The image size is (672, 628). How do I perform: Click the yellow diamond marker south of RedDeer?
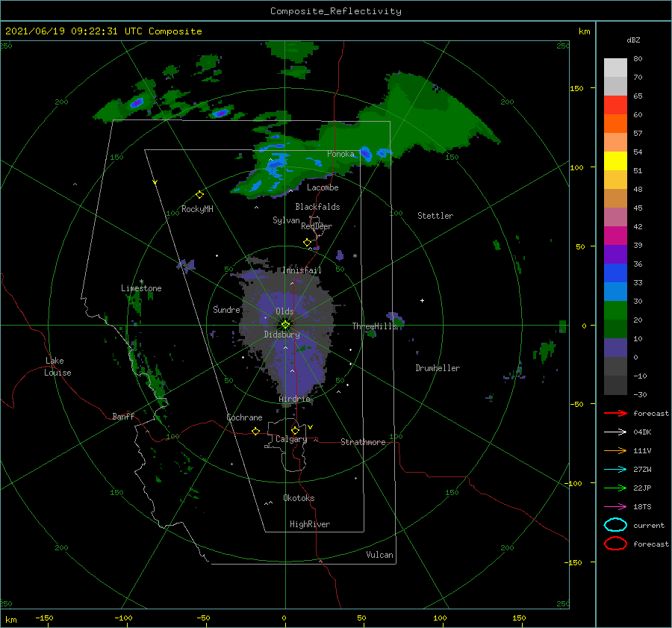point(308,243)
